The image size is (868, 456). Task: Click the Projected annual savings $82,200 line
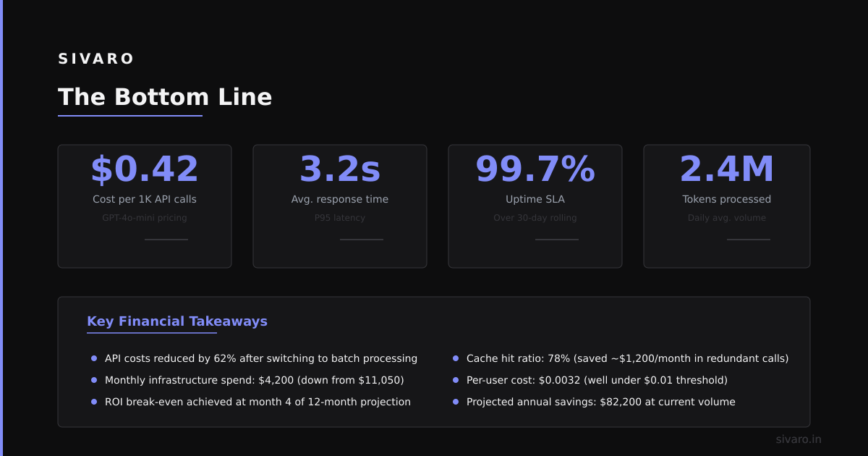point(601,402)
